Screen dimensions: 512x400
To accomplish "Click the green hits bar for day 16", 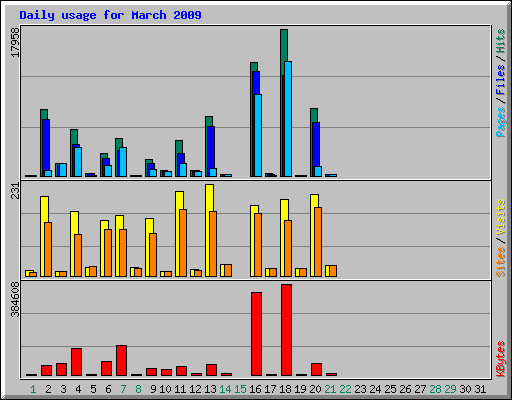I will coord(254,67).
